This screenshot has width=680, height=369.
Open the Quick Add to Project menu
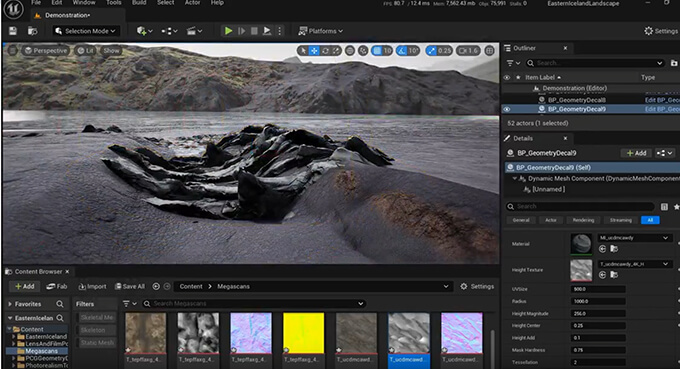coord(144,31)
